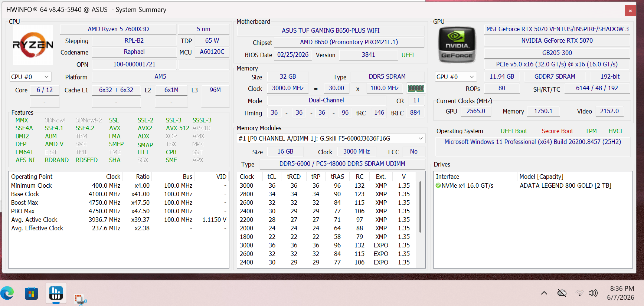This screenshot has width=644, height=306.
Task: Click the 6 / 12 core count
Action: tap(45, 90)
